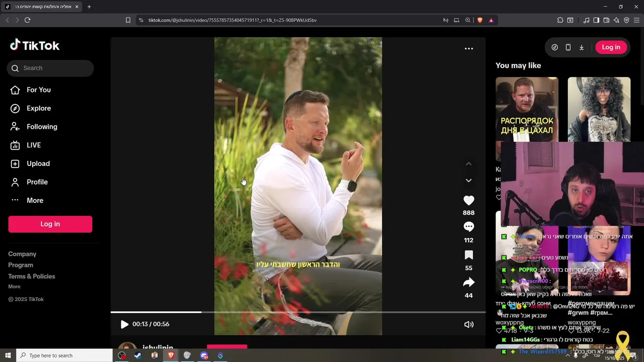Open the Profile page
The image size is (644, 362).
[30, 182]
